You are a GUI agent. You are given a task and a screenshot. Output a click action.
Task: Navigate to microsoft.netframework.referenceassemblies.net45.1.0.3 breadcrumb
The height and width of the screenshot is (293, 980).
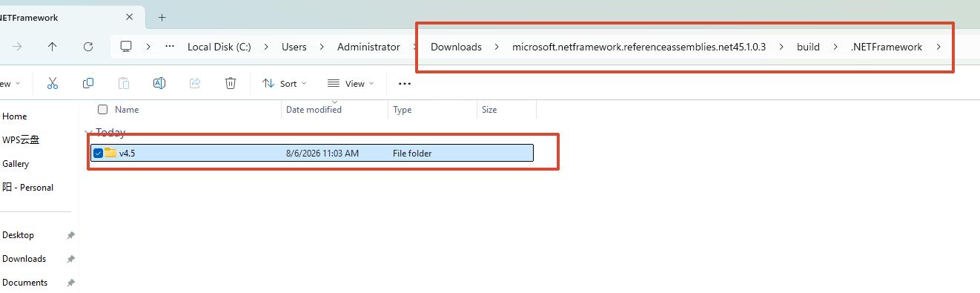coord(639,47)
